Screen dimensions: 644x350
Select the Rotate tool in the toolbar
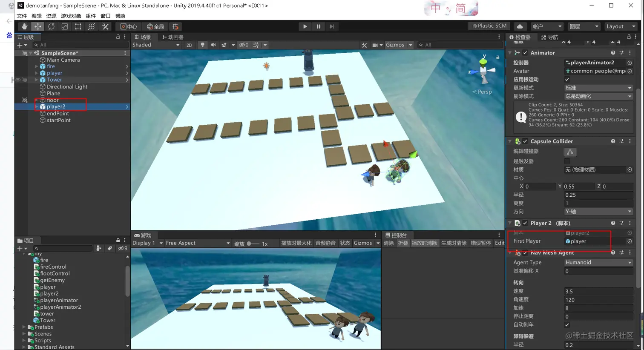click(x=51, y=26)
